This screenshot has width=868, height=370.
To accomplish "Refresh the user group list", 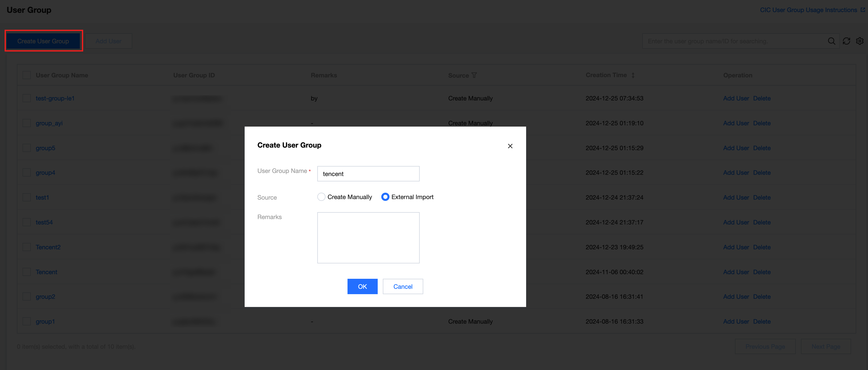I will [846, 41].
